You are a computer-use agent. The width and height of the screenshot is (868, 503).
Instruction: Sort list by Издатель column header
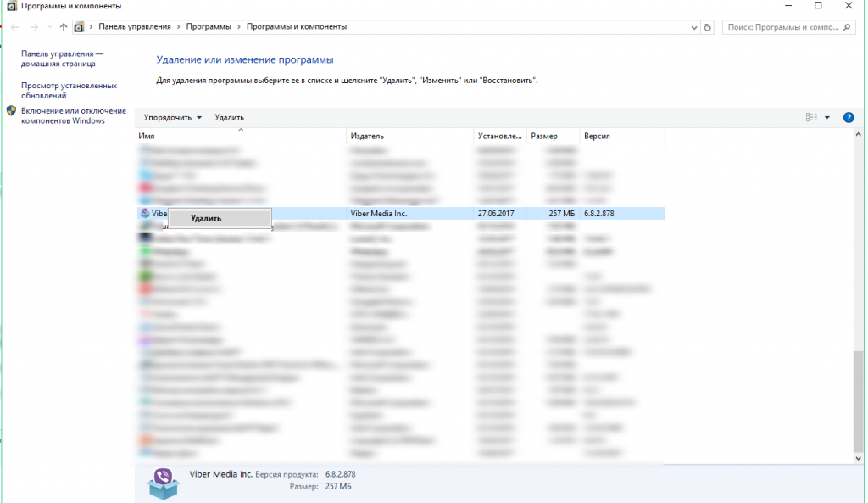pyautogui.click(x=367, y=136)
